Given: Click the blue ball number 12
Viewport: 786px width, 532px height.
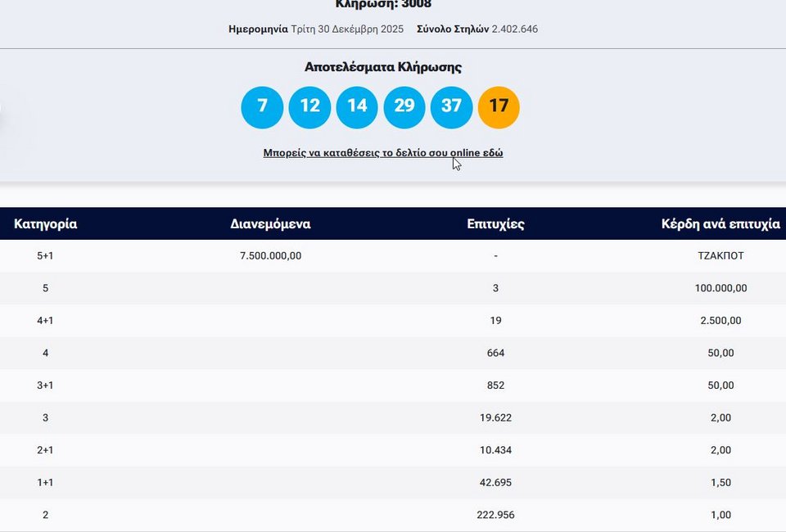Looking at the screenshot, I should (x=309, y=107).
